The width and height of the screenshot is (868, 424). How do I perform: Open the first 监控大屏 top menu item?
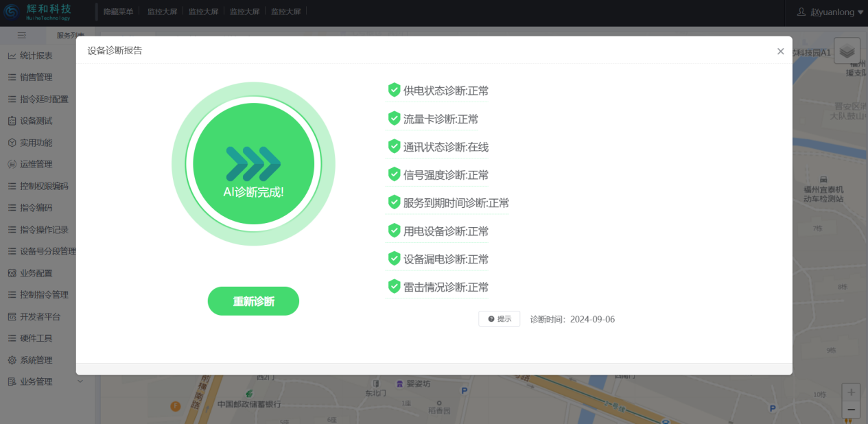162,12
